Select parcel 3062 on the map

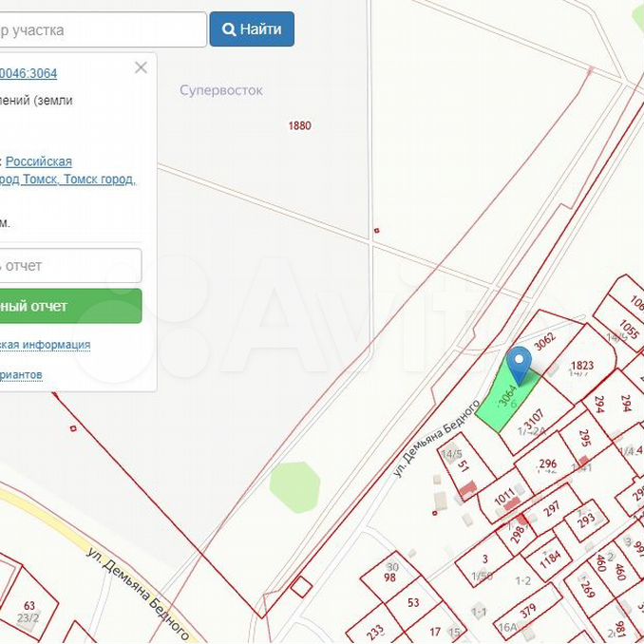click(544, 342)
